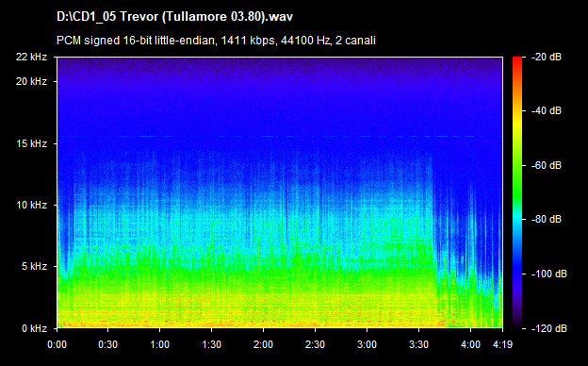The width and height of the screenshot is (588, 366).
Task: Select the 0:30 time marker
Action: coord(108,344)
